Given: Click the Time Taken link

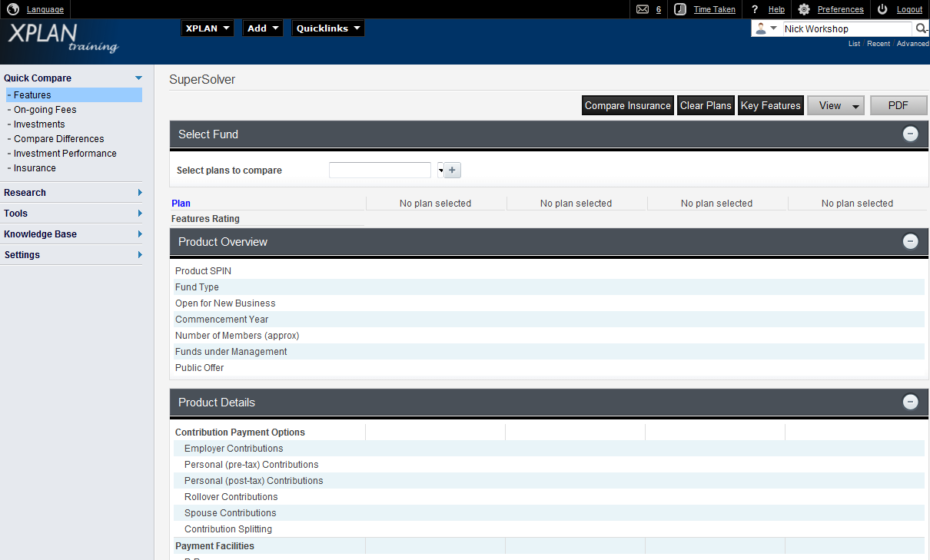Looking at the screenshot, I should tap(715, 9).
